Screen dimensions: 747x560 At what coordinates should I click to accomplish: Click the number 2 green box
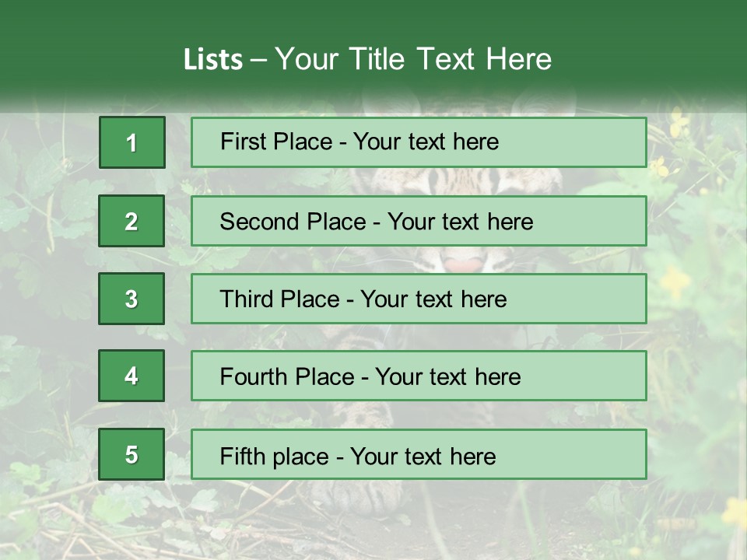[132, 221]
